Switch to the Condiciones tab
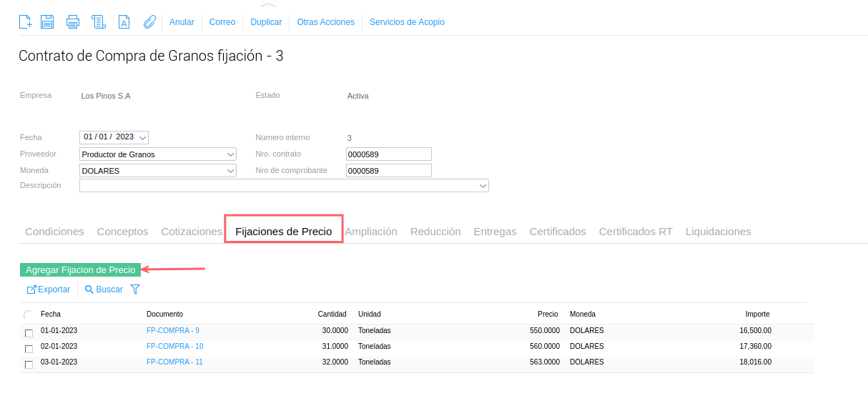This screenshot has height=401, width=868. point(54,232)
